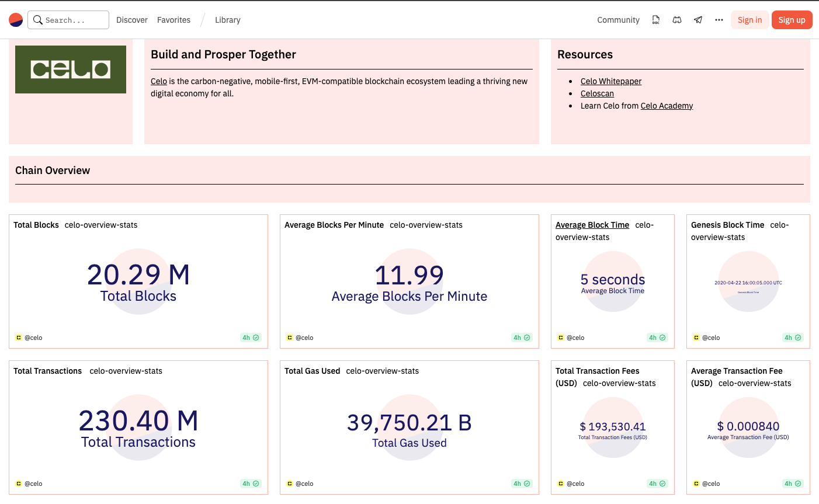Expand the three-dots more menu

tap(719, 20)
